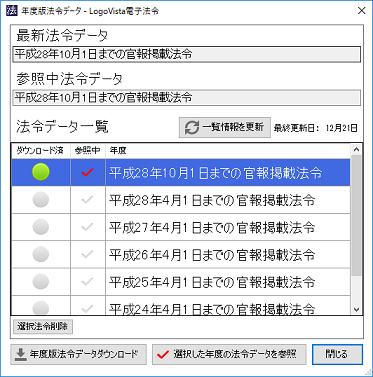373x377 pixels.
Task: Click the red check icon on 選択した年度の法令データを参照
Action: (x=163, y=355)
